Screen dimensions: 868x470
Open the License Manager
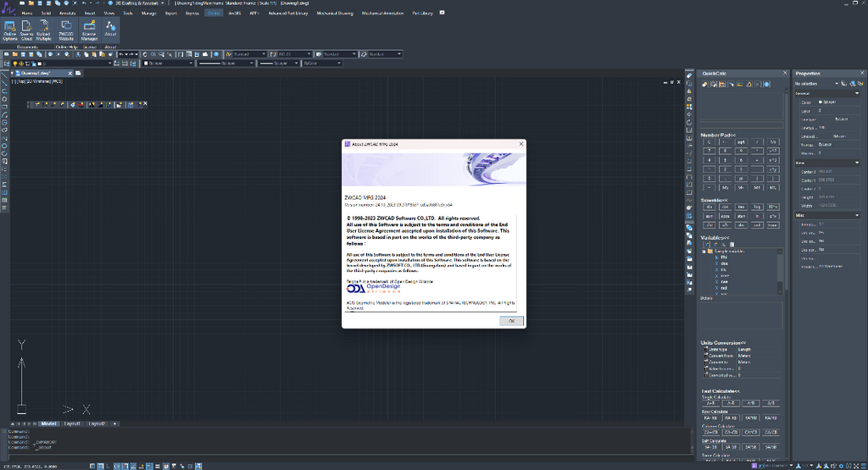(89, 30)
